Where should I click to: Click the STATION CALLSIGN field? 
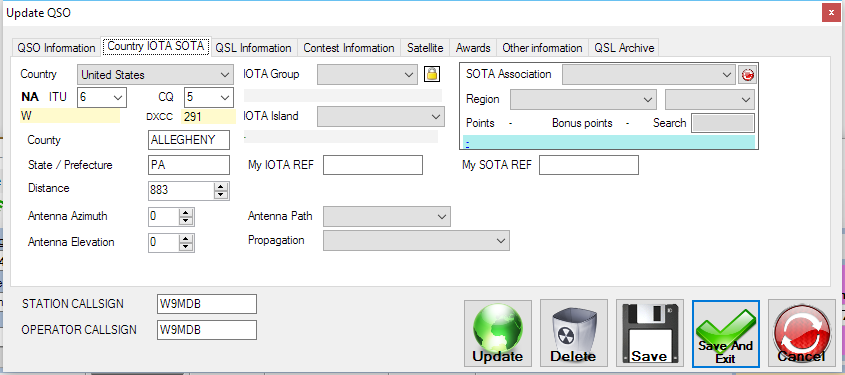coord(207,304)
